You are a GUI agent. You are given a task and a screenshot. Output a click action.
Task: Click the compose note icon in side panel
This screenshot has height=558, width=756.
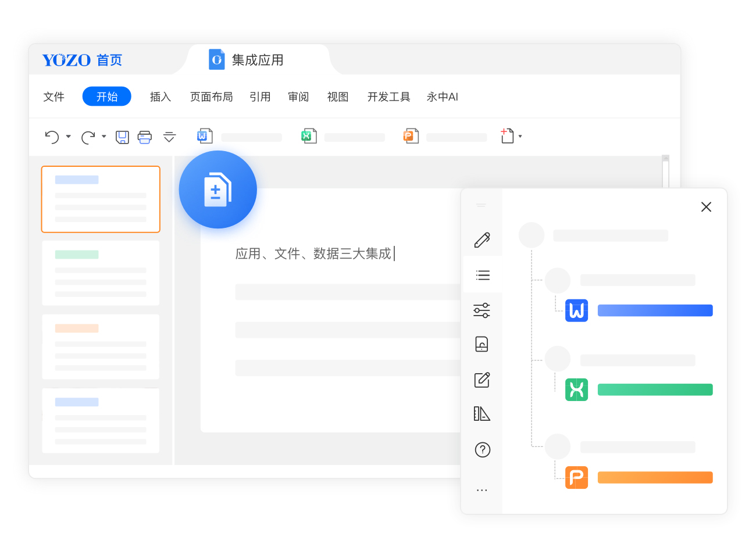[482, 380]
